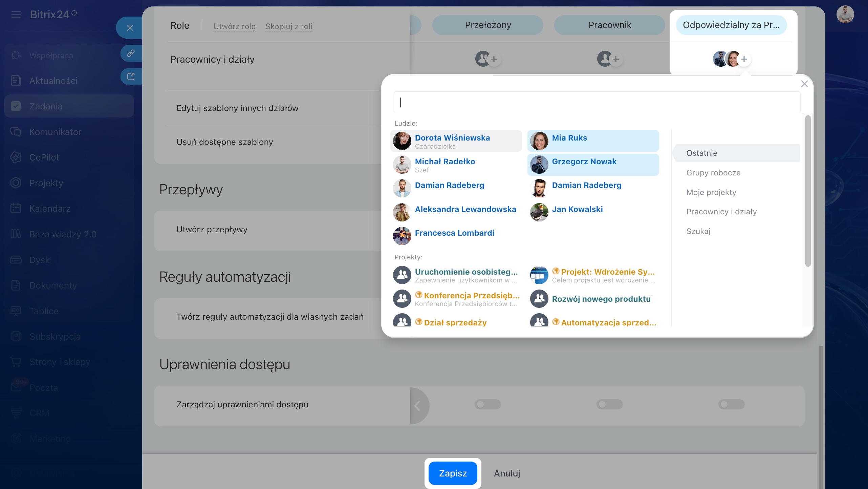Click the Dysk drive icon
The image size is (868, 489).
pyautogui.click(x=16, y=260)
